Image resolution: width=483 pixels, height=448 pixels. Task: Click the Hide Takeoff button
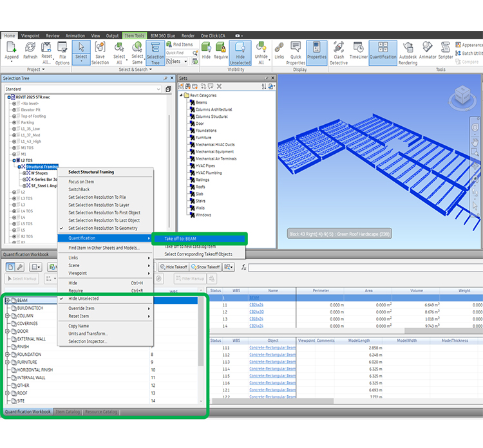(x=173, y=267)
